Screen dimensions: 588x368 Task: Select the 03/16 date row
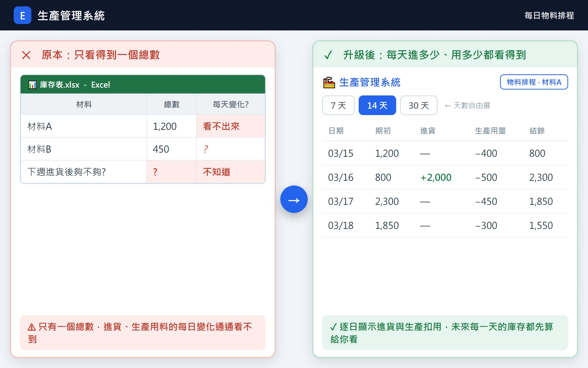pos(445,177)
